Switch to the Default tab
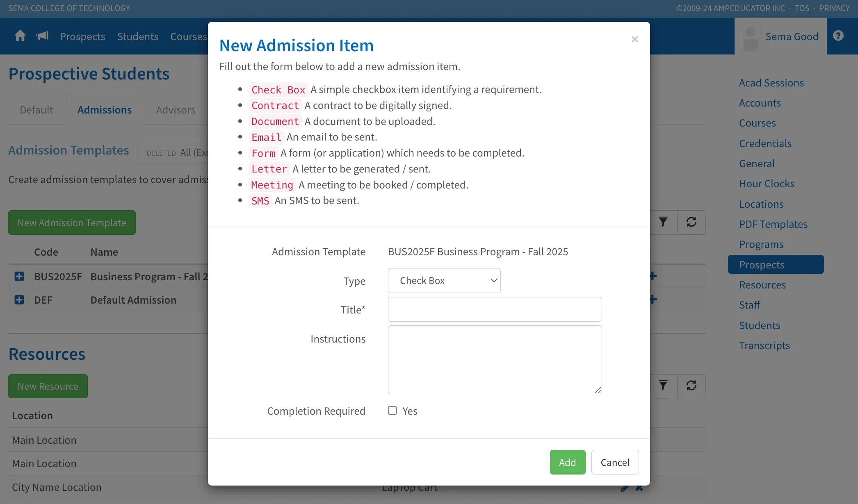The width and height of the screenshot is (858, 504). (x=37, y=110)
